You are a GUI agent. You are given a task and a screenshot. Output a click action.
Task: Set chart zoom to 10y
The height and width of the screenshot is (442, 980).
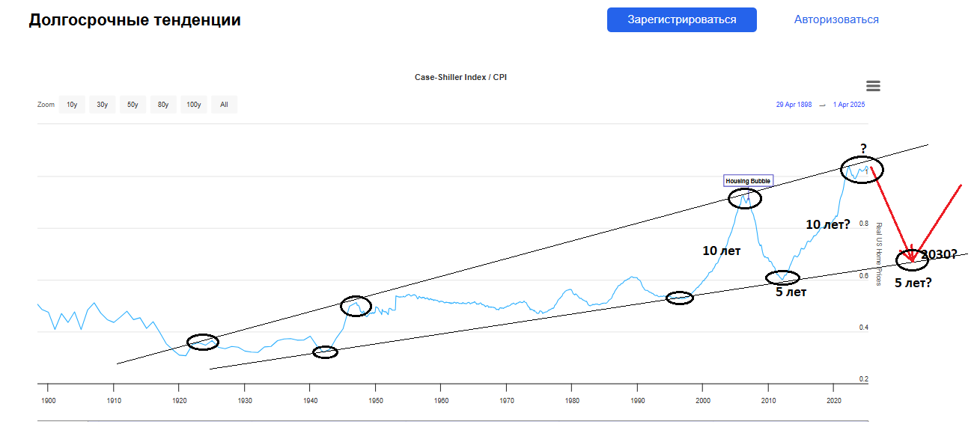[72, 105]
